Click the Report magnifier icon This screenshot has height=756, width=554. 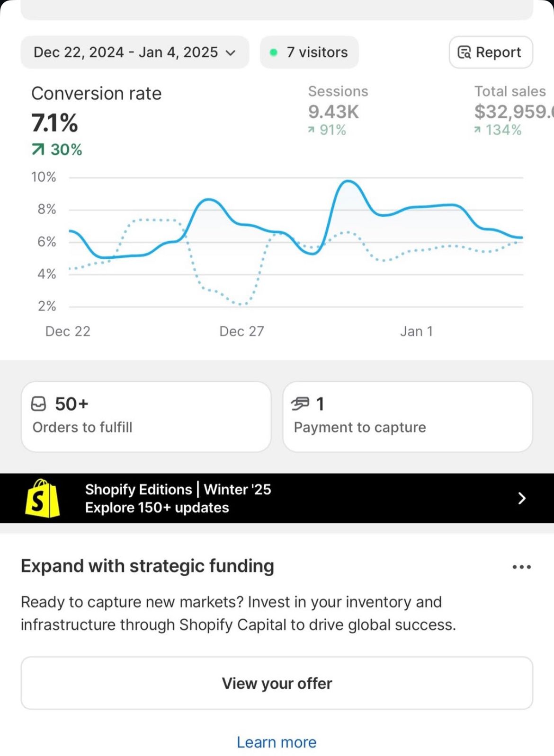point(464,52)
